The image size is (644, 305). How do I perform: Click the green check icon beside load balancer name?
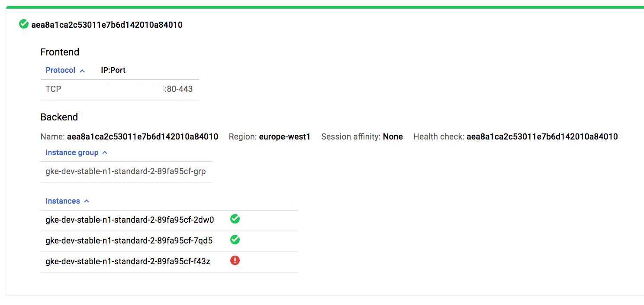click(x=24, y=24)
